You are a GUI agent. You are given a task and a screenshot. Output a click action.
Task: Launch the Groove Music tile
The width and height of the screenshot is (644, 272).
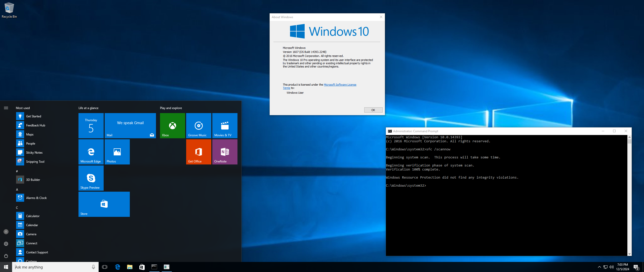click(199, 125)
